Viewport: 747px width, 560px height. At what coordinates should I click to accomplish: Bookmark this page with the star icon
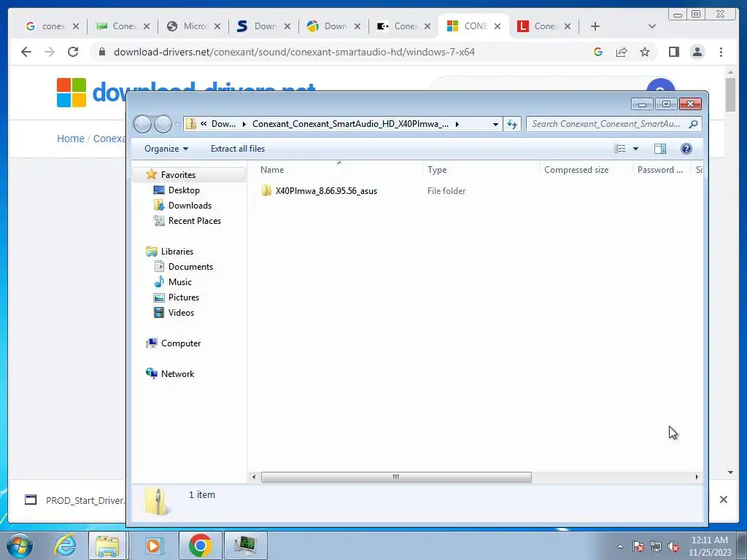coord(645,52)
